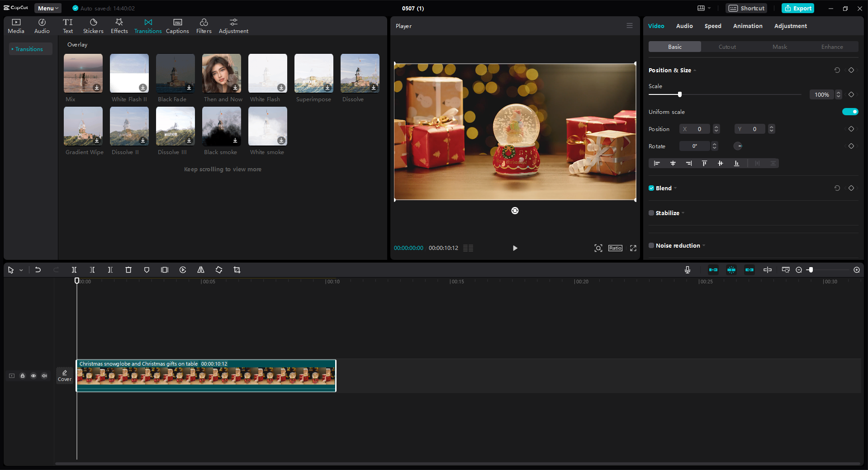Open the Cutout tab in the Video panel
The height and width of the screenshot is (470, 868).
726,47
